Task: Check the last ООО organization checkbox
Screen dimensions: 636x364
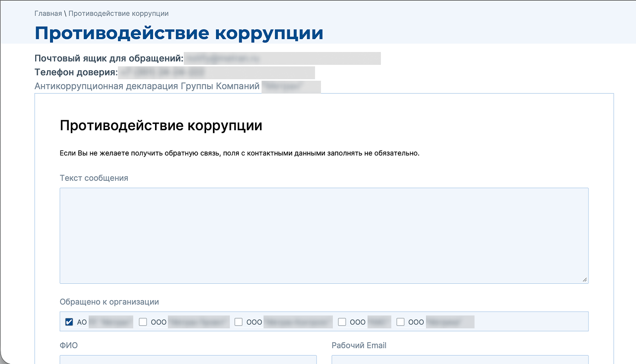Action: pyautogui.click(x=400, y=321)
